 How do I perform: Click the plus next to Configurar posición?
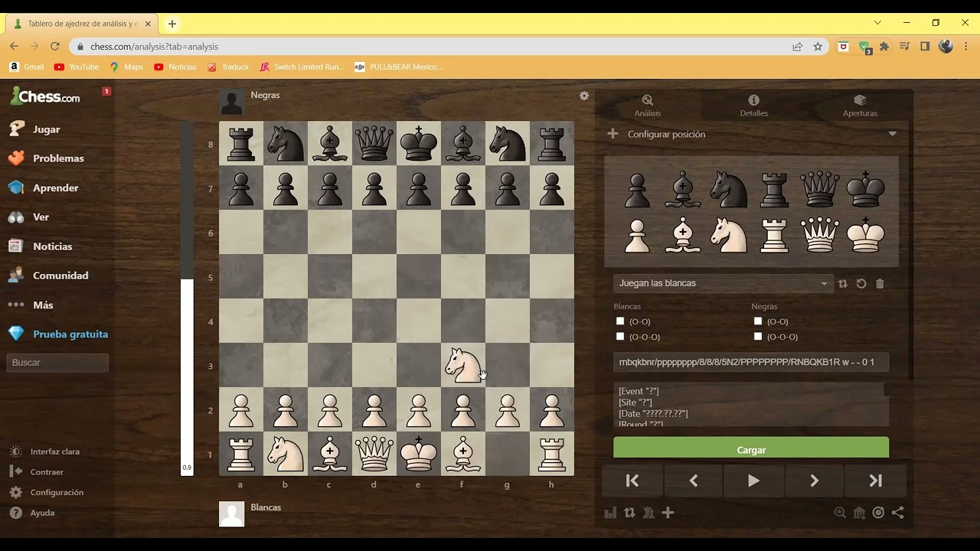tap(612, 134)
